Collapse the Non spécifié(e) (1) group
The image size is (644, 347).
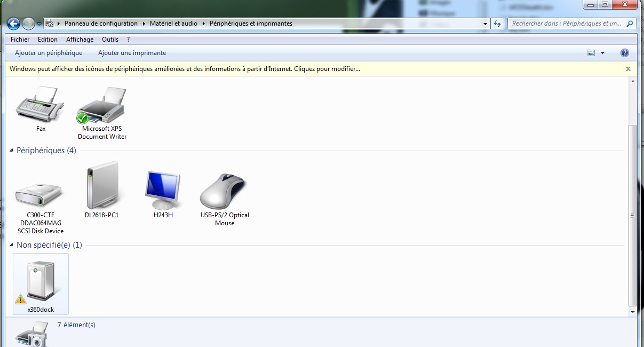pos(12,246)
